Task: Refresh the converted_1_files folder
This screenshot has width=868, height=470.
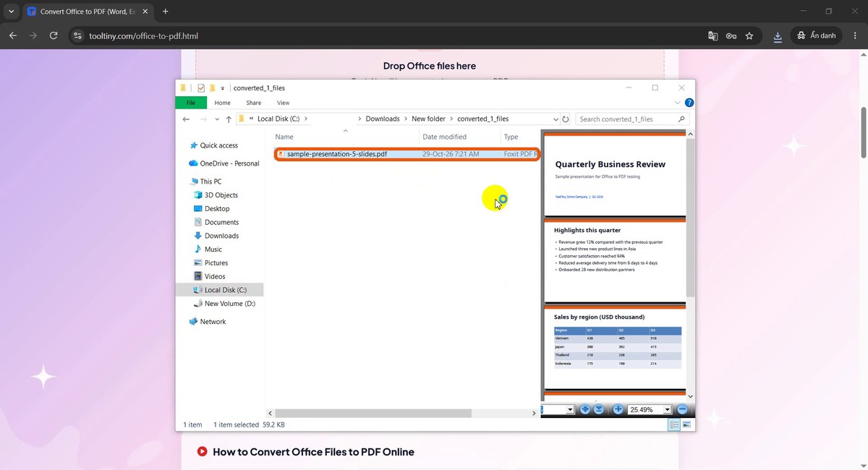Action: point(566,119)
